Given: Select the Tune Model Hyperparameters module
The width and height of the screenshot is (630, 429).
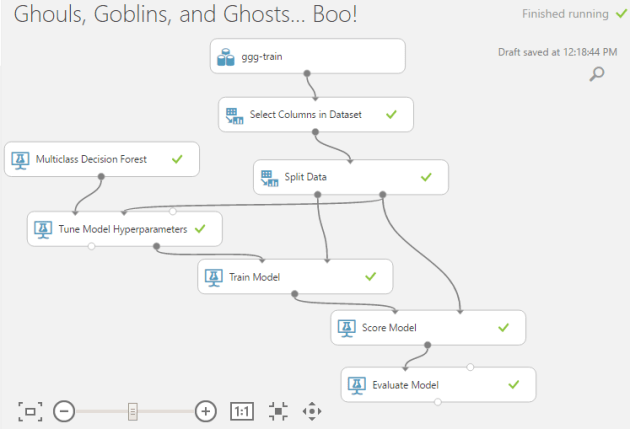Looking at the screenshot, I should 124,229.
